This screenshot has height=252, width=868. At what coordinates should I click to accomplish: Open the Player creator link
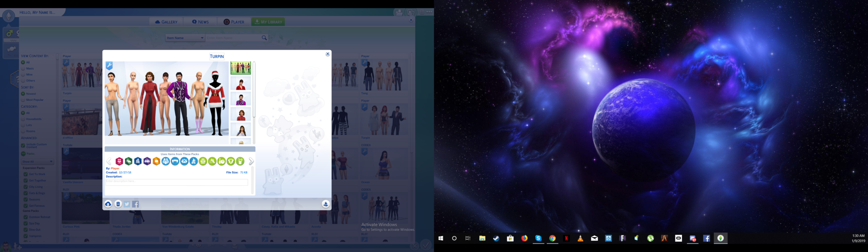pyautogui.click(x=115, y=168)
